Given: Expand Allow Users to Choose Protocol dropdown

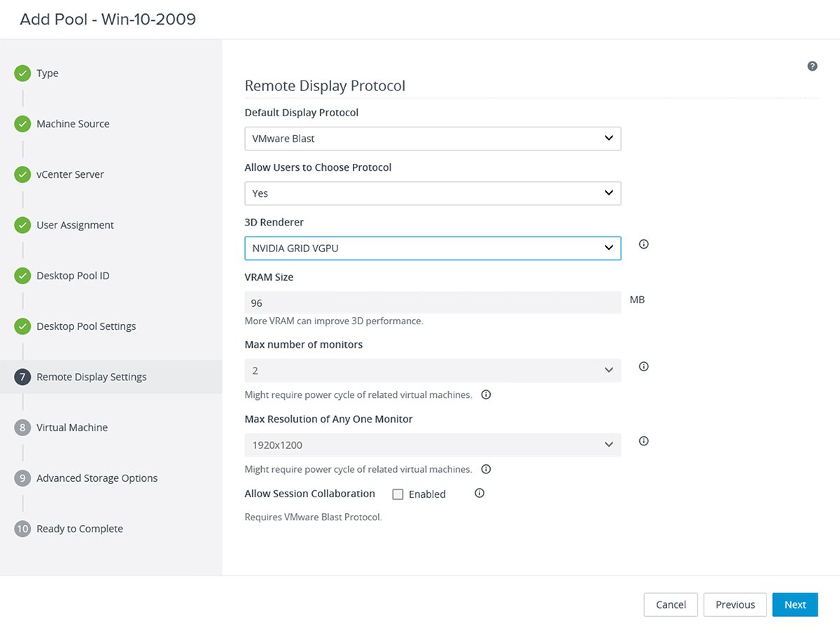Looking at the screenshot, I should (432, 193).
